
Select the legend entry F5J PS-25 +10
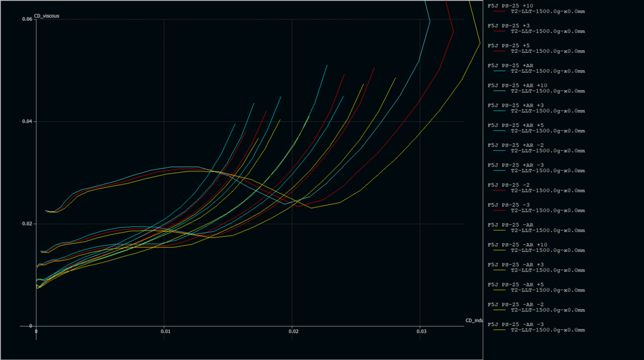click(x=510, y=6)
